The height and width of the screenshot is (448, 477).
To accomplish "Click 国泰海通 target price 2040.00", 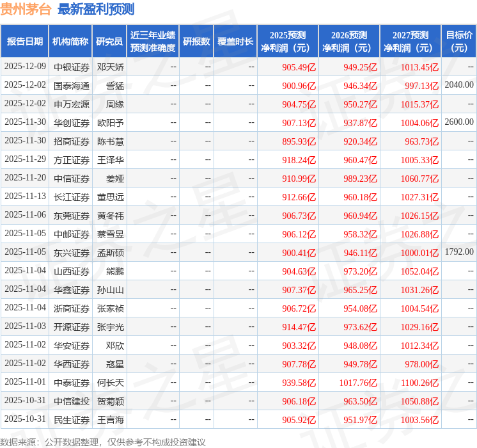I will 459,85.
